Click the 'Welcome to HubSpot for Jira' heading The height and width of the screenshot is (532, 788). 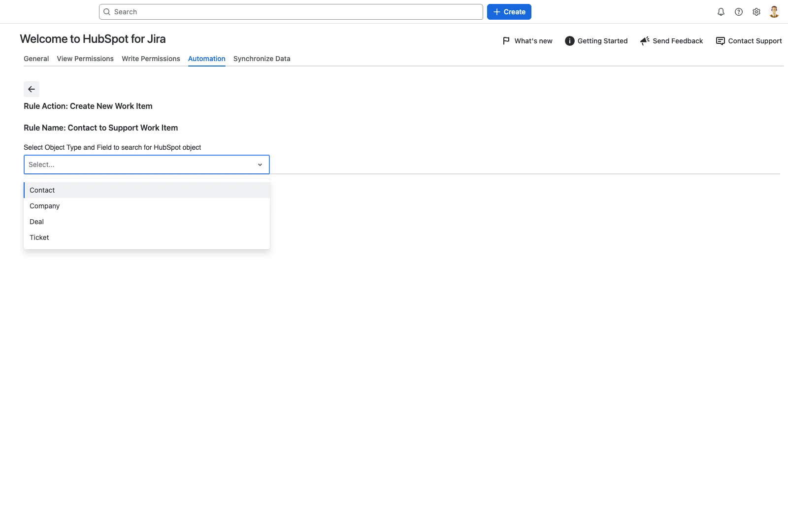(93, 39)
